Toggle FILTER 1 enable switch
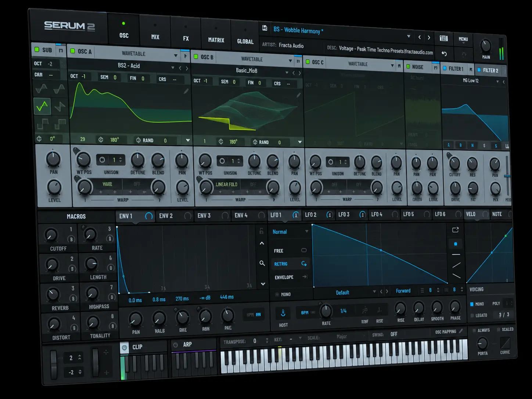532x399 pixels. 445,68
